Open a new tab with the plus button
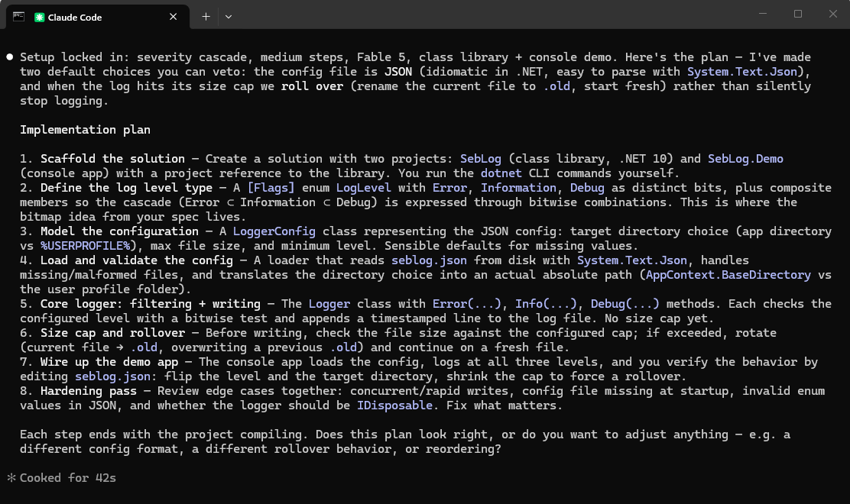 point(206,17)
